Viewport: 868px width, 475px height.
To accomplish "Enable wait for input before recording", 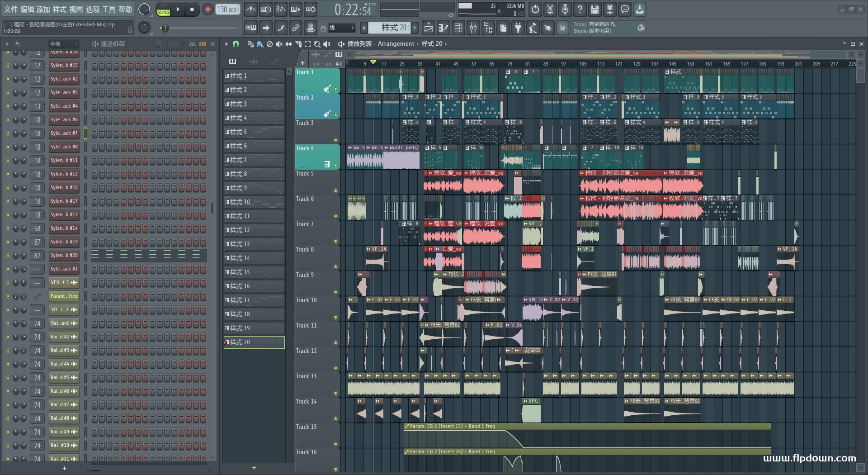I will tap(265, 9).
